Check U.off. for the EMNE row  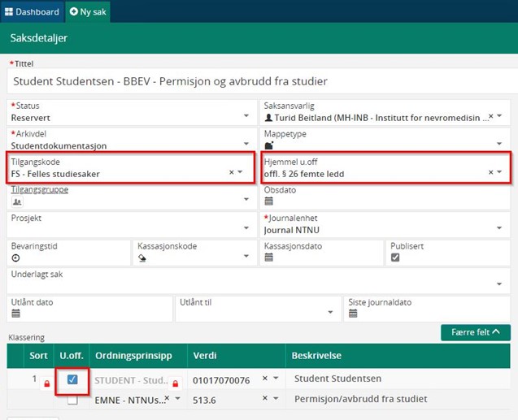coord(72,400)
